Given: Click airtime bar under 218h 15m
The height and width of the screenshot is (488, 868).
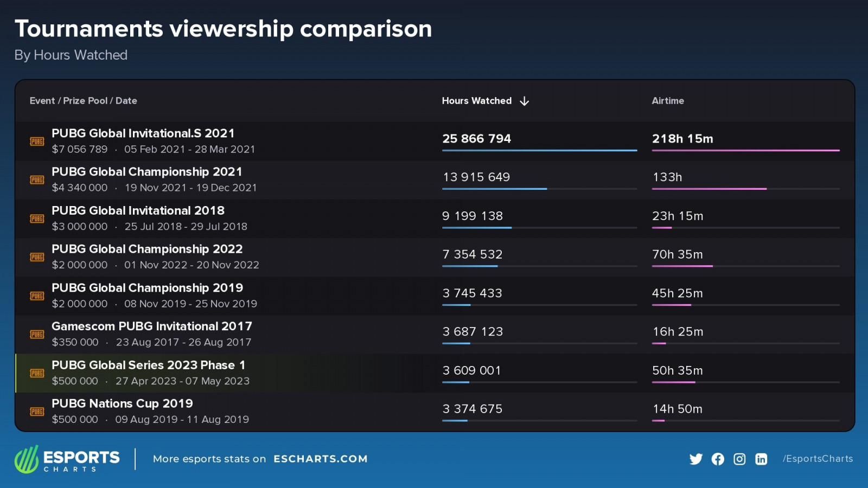Looking at the screenshot, I should click(x=746, y=150).
